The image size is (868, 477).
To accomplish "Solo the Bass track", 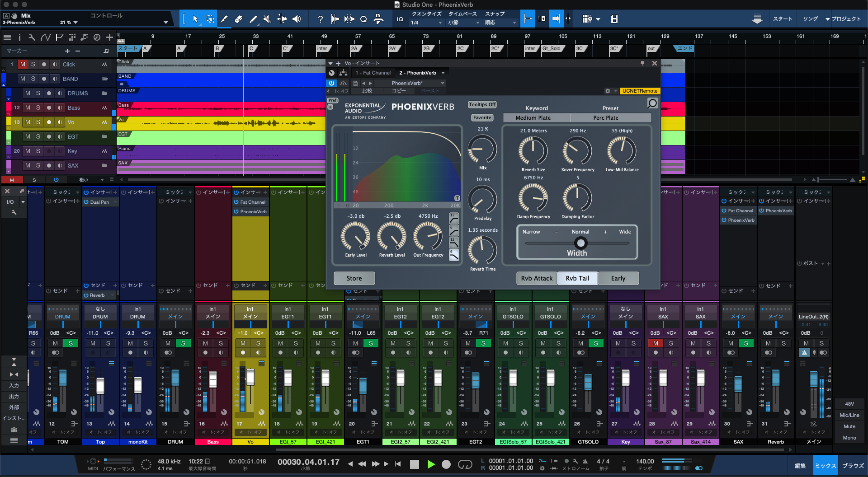I will [38, 108].
